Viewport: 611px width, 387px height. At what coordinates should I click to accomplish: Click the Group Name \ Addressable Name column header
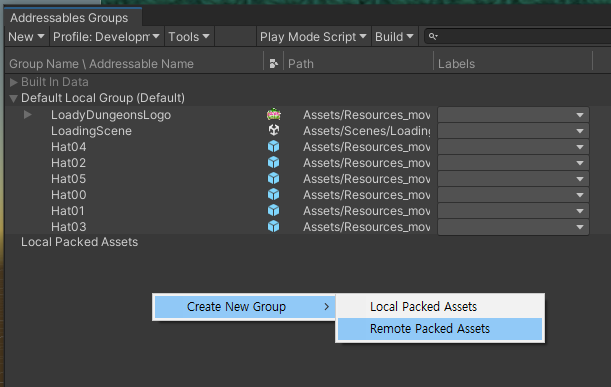tap(101, 64)
